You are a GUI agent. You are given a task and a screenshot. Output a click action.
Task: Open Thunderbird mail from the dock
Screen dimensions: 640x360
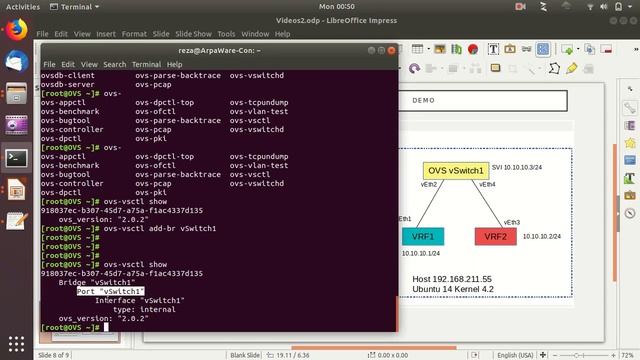(16, 62)
